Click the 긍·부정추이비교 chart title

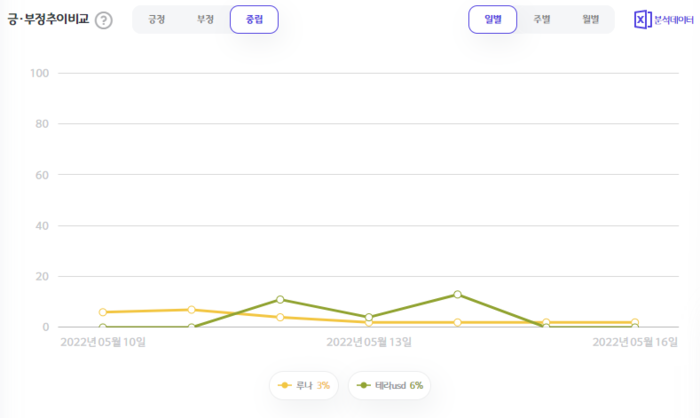pos(47,20)
